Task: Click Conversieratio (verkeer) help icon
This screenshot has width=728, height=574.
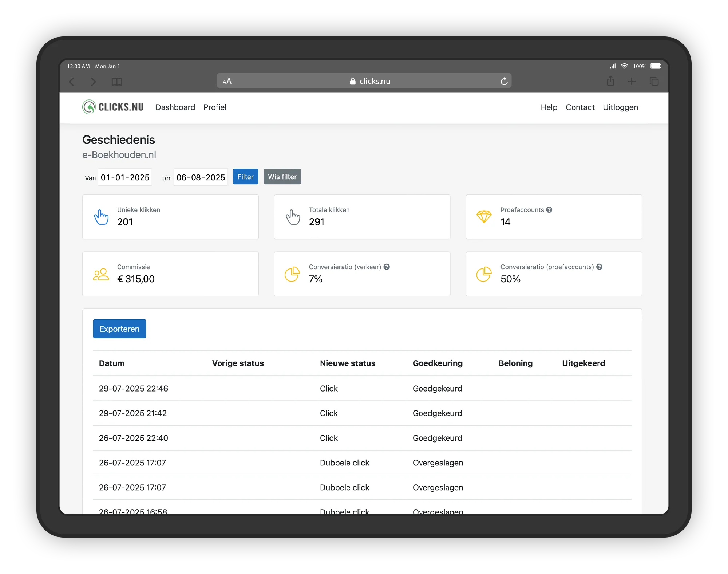Action: click(387, 267)
